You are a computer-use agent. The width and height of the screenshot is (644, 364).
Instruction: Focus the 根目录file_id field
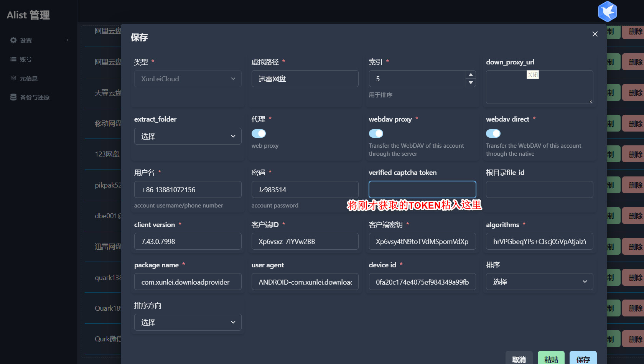[540, 189]
